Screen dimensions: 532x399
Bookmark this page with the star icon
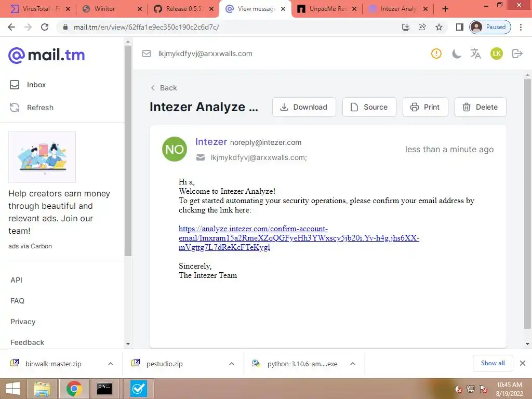[x=439, y=27]
